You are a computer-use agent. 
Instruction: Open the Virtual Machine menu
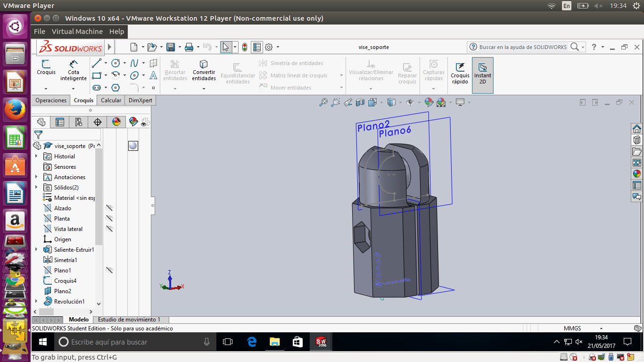pos(77,32)
